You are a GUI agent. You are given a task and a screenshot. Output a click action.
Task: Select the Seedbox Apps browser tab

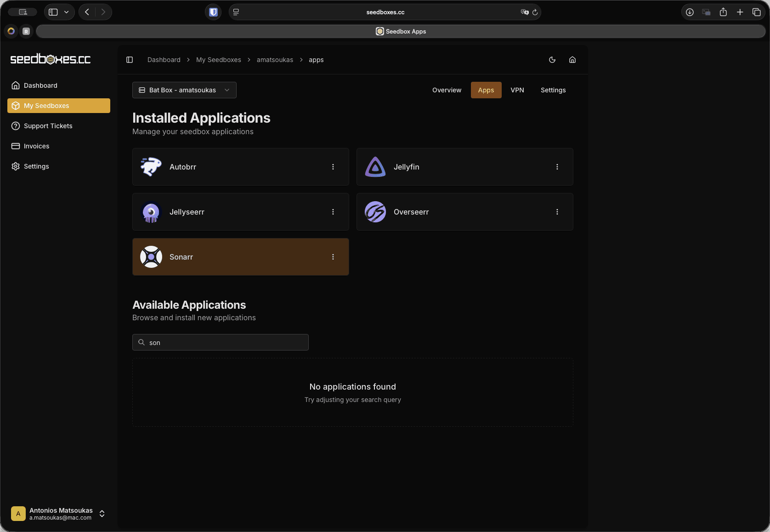401,31
